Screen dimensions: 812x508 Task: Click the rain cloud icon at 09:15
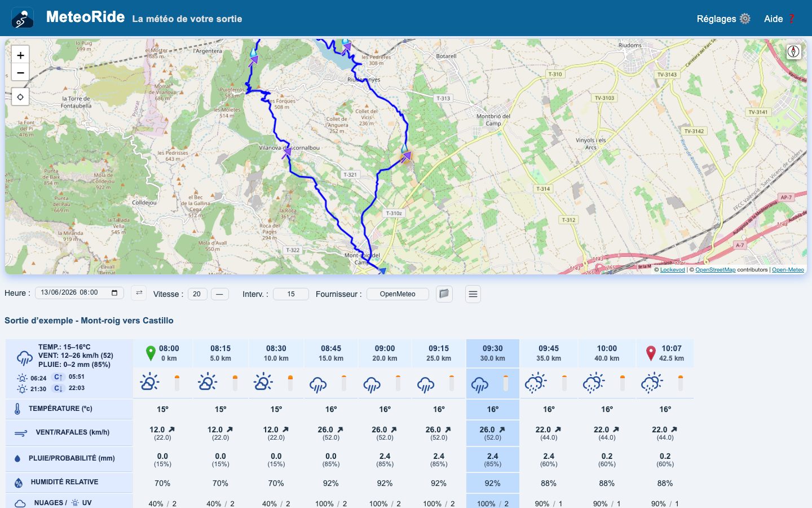(x=426, y=385)
